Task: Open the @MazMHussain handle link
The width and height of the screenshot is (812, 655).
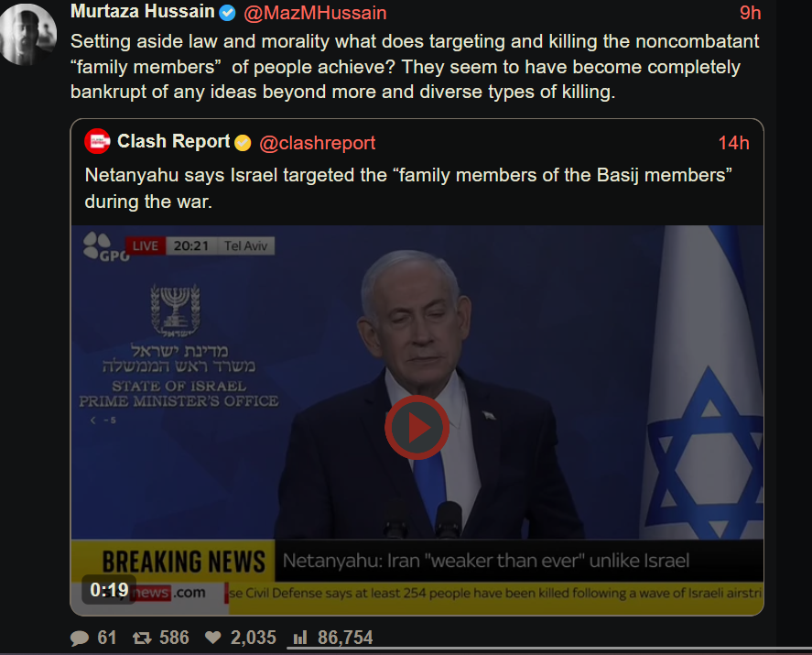Action: click(315, 13)
